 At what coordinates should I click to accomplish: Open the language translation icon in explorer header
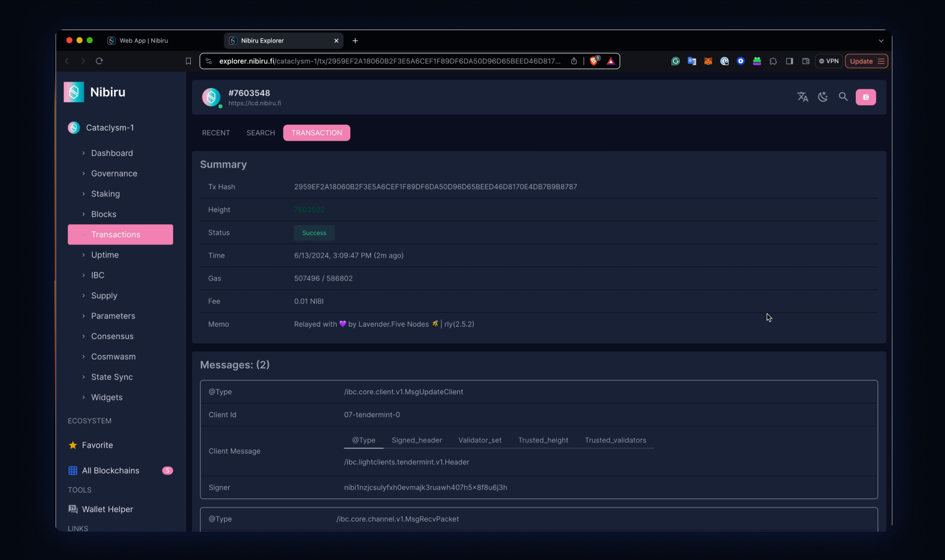[x=803, y=97]
